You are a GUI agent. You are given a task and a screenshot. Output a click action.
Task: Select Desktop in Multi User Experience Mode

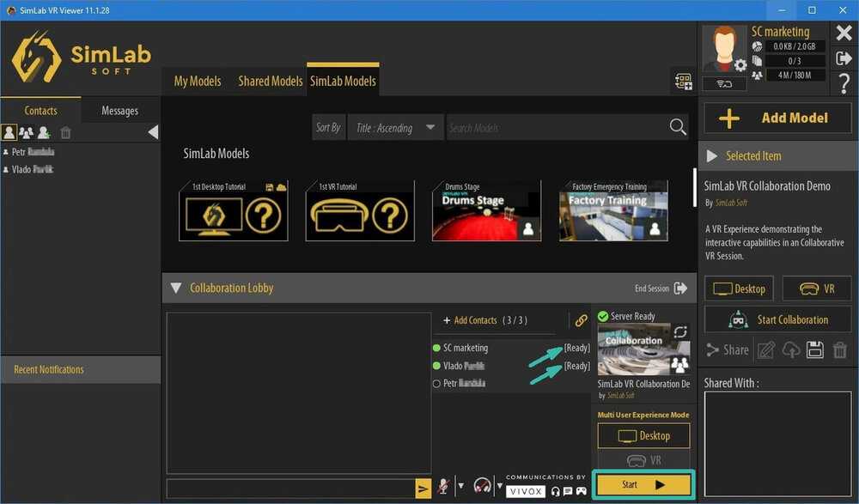644,436
